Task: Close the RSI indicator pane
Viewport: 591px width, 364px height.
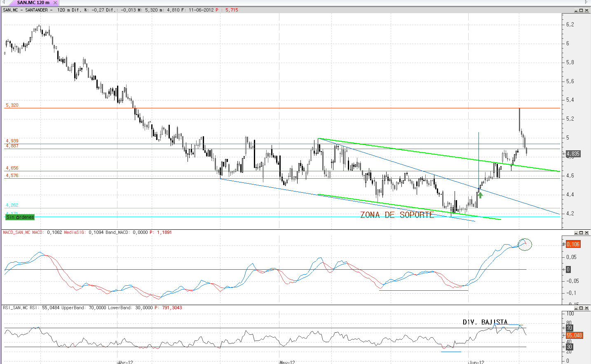Action: [586, 308]
